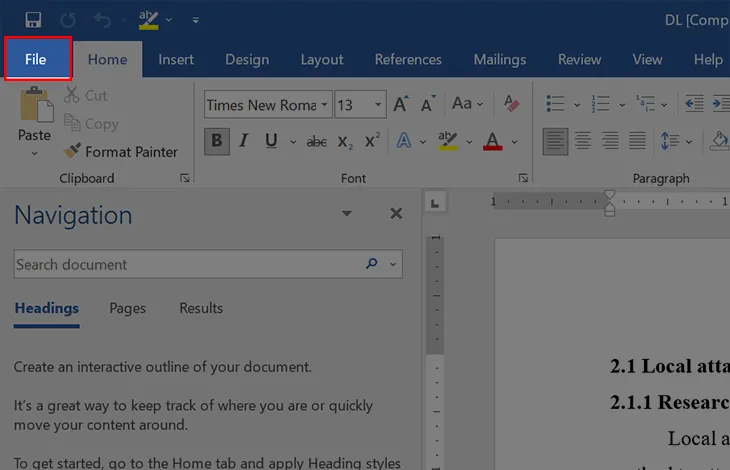Click the Numbering list icon

[601, 103]
